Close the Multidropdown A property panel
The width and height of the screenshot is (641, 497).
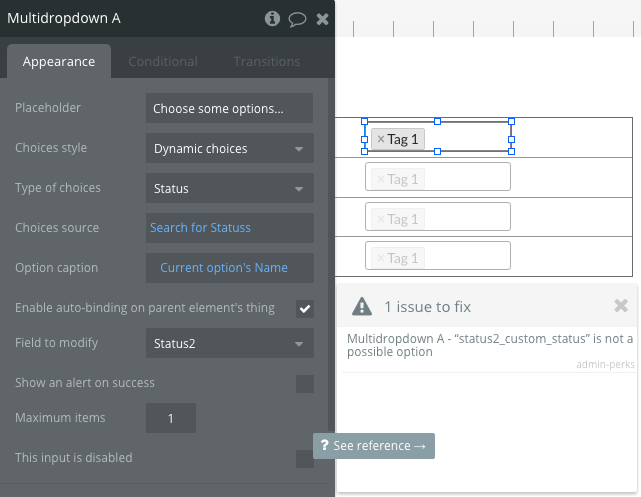click(x=322, y=19)
